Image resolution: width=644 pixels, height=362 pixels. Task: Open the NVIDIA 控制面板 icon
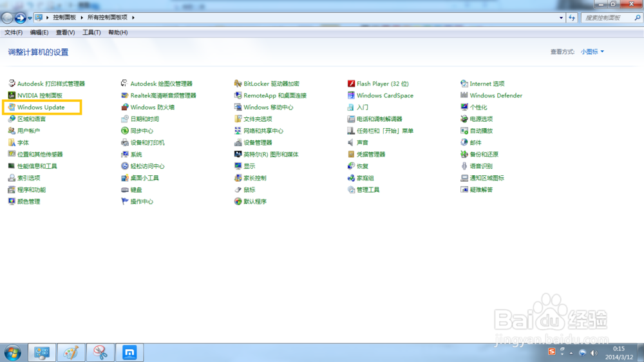[12, 95]
